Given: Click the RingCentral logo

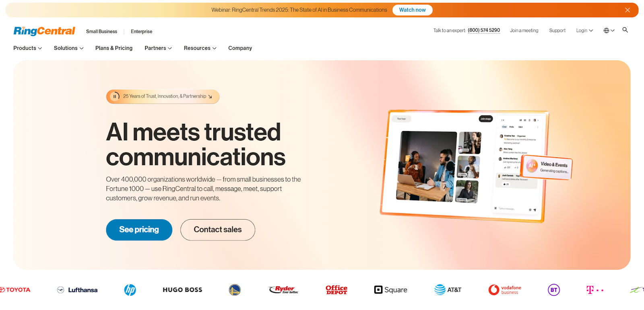Looking at the screenshot, I should coord(44,31).
